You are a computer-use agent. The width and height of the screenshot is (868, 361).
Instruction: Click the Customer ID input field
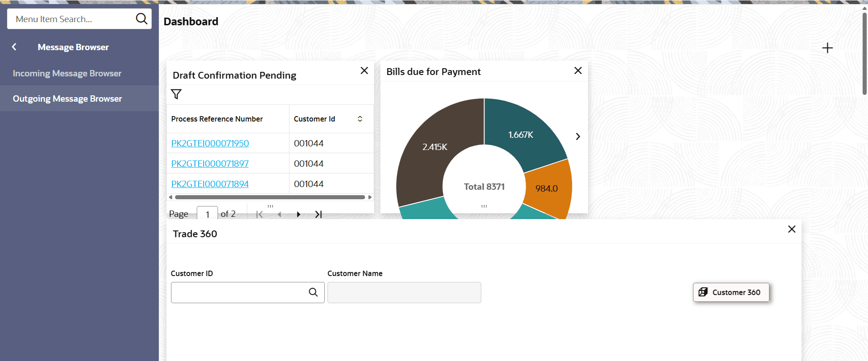point(247,292)
